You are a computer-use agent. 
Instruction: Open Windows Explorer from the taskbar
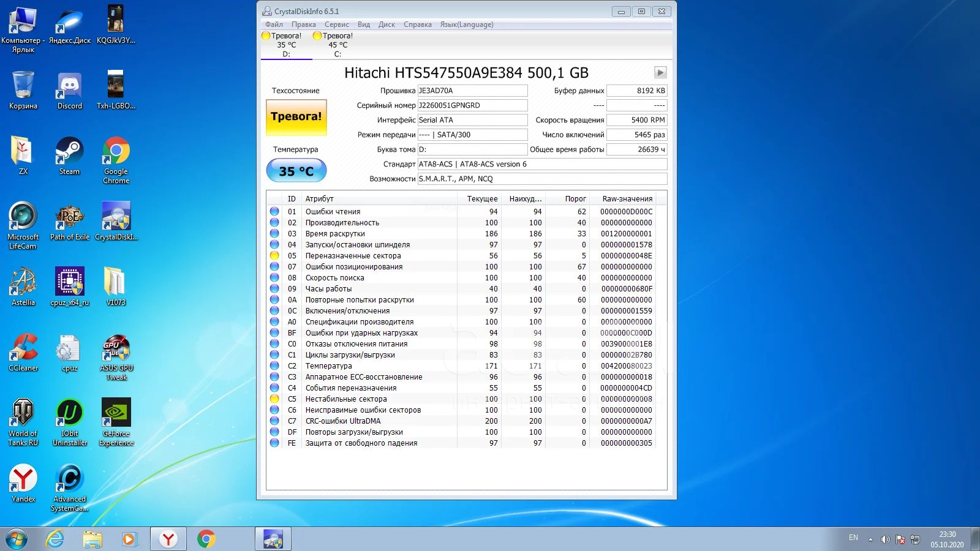(x=92, y=539)
